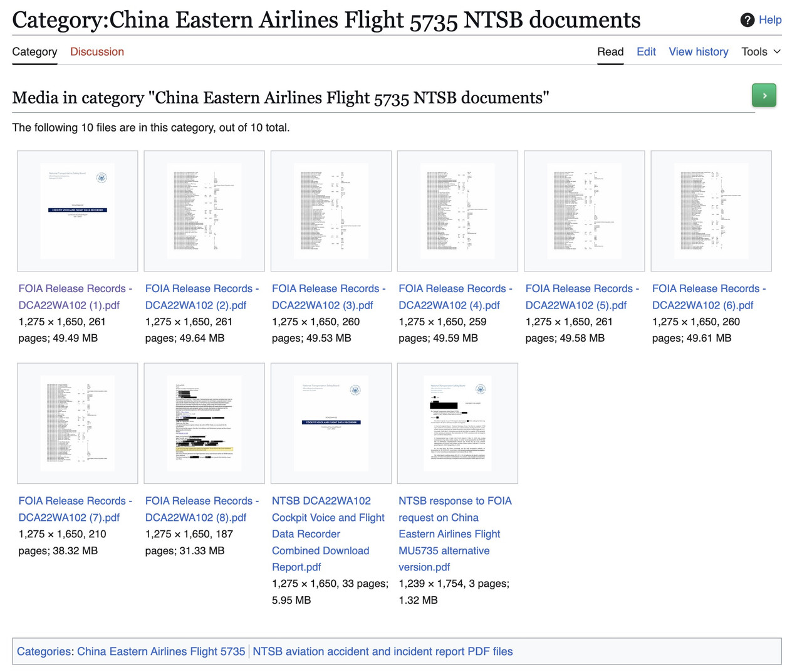Open the View history tab
The width and height of the screenshot is (802, 672).
pyautogui.click(x=699, y=51)
